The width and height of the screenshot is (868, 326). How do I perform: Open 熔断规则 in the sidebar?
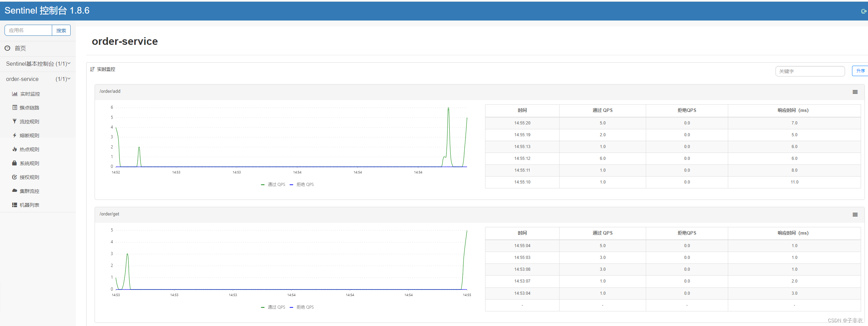tap(30, 136)
